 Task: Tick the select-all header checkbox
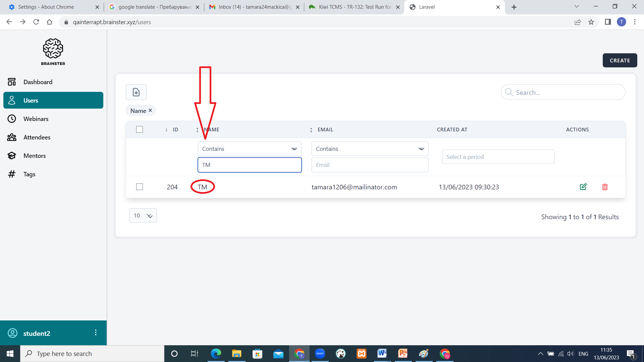tap(140, 129)
